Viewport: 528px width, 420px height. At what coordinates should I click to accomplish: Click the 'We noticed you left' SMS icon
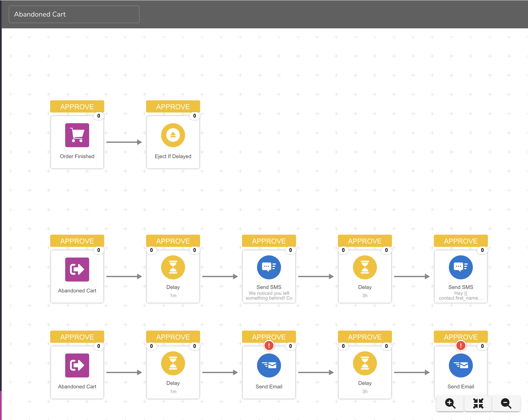click(x=269, y=267)
